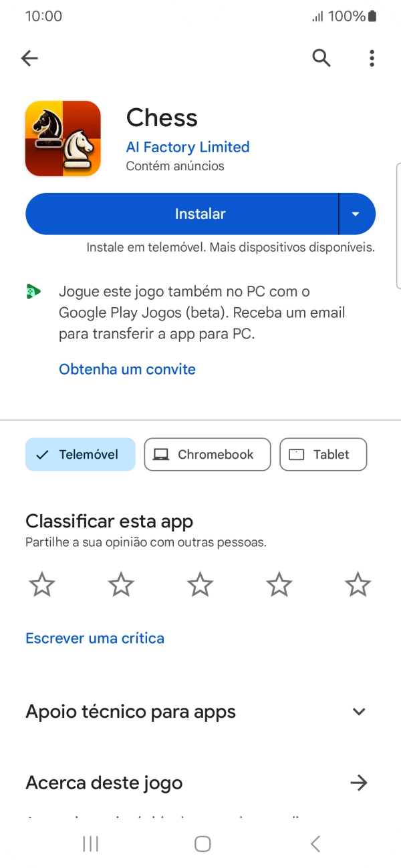Tap Obtenha um convite link

127,369
